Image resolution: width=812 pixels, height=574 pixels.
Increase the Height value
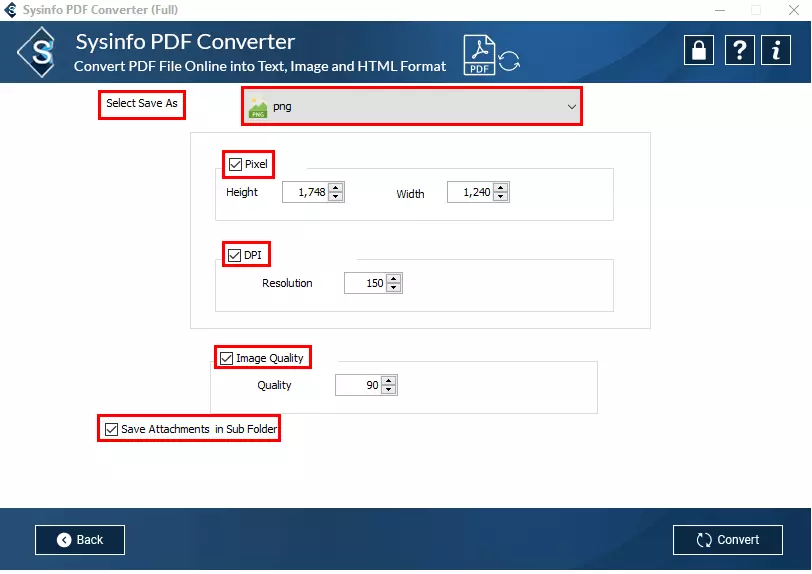click(336, 188)
